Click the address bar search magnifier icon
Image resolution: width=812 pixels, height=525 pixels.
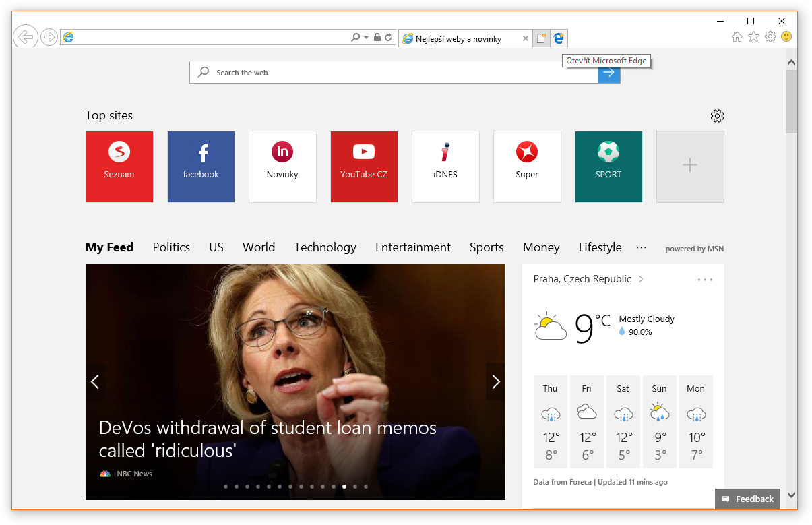355,38
